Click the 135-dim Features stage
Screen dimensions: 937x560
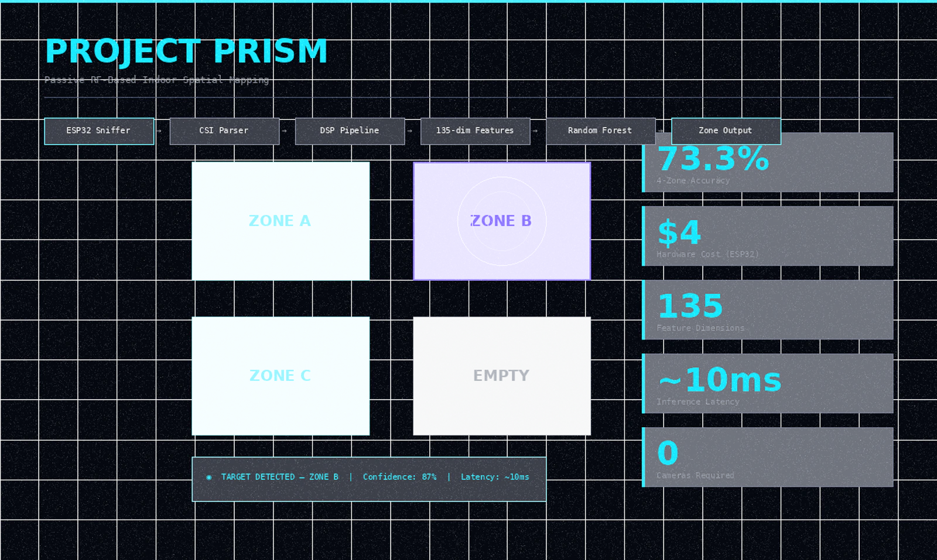click(x=475, y=131)
